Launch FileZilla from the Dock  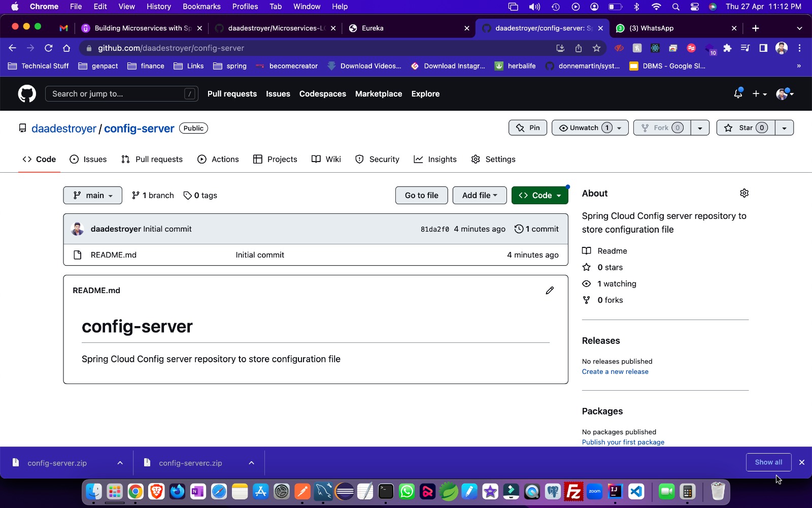tap(573, 492)
